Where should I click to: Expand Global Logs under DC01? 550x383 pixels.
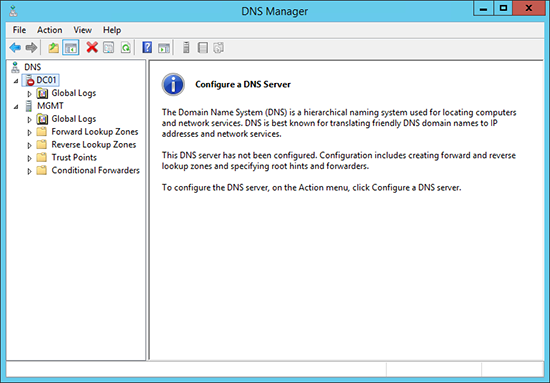tap(29, 94)
